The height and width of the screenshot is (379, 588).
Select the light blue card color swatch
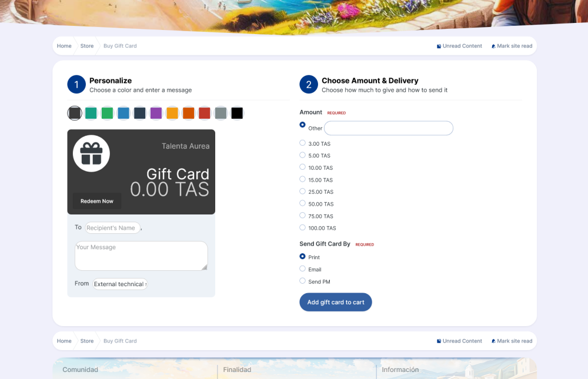(x=123, y=113)
